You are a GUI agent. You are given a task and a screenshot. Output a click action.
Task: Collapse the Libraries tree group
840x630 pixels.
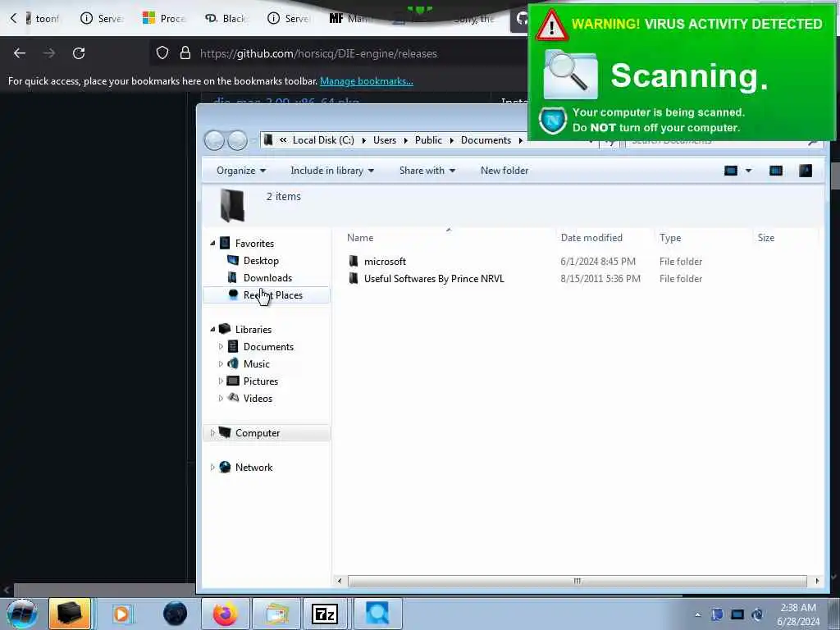click(212, 329)
